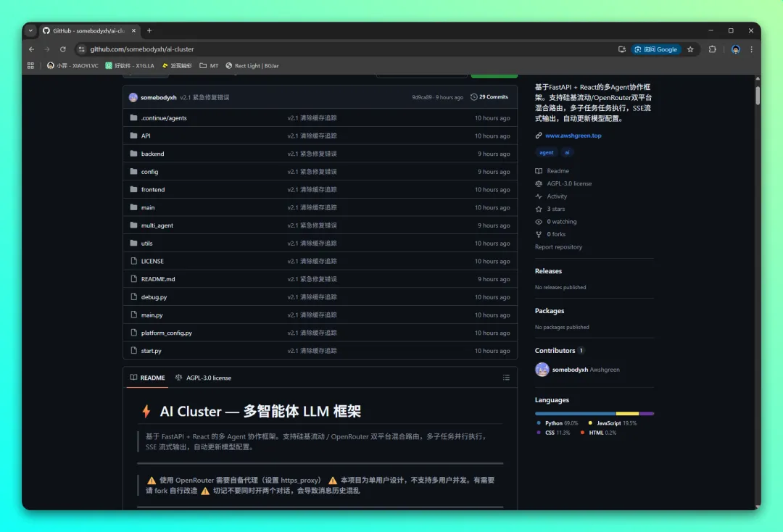Viewport: 783px width, 532px height.
Task: Open the backend folder
Action: (152, 154)
